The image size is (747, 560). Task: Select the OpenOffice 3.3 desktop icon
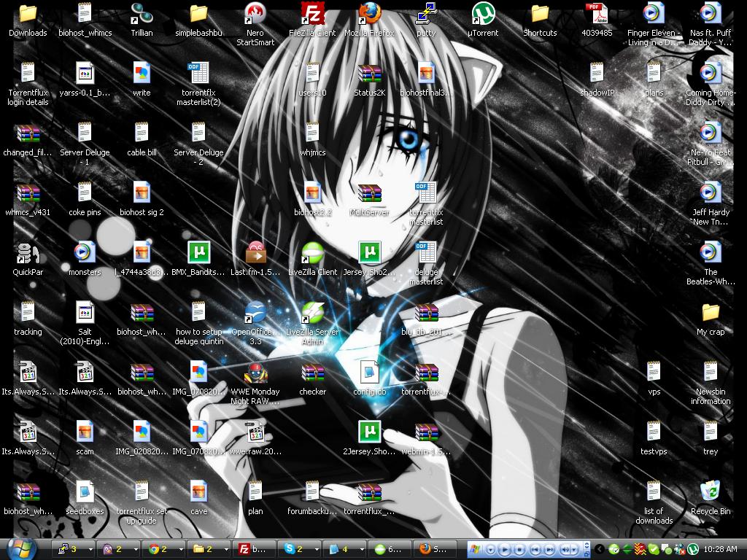[255, 313]
